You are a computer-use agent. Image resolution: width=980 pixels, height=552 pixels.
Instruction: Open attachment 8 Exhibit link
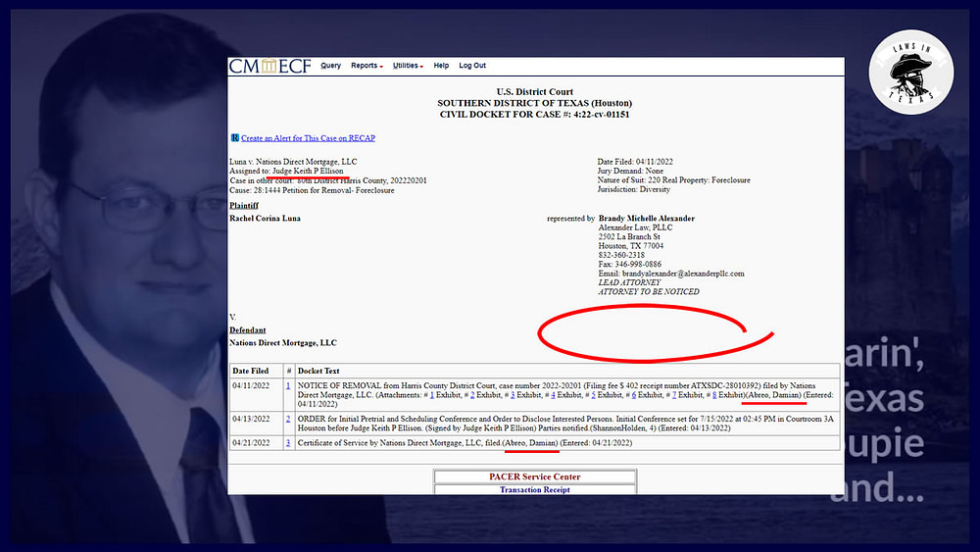pos(714,395)
